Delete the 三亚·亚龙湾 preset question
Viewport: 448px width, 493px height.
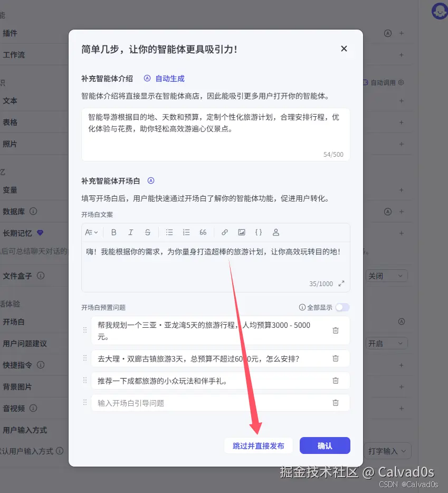[336, 330]
